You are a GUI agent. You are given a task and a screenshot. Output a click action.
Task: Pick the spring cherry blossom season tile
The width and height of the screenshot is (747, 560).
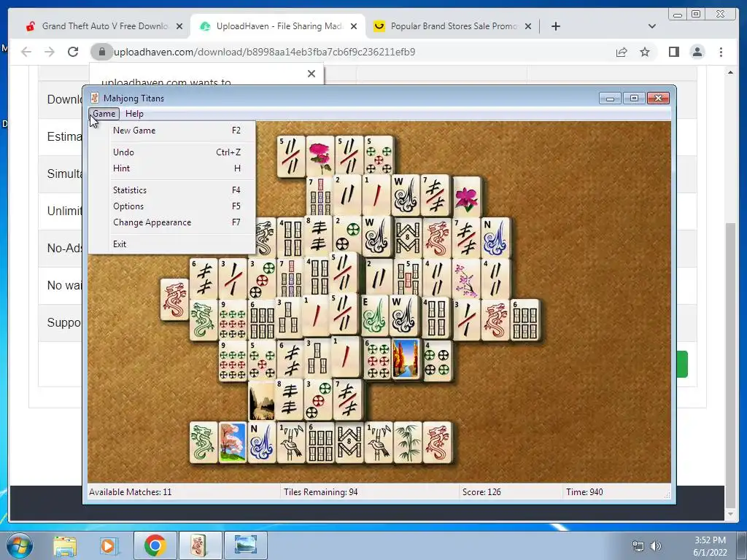click(233, 443)
